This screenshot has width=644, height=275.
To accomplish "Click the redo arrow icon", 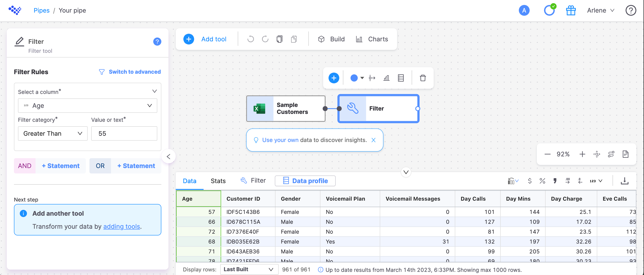I will [265, 39].
